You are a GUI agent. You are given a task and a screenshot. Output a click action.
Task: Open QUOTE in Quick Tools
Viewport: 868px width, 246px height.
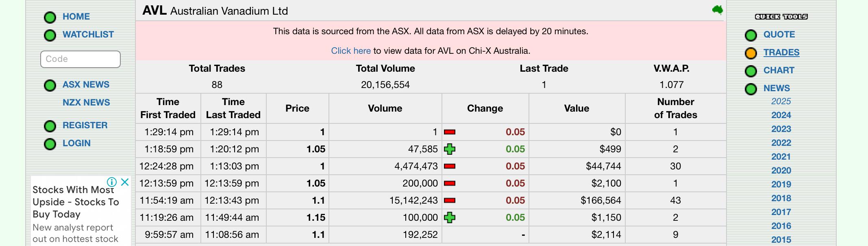pyautogui.click(x=779, y=35)
